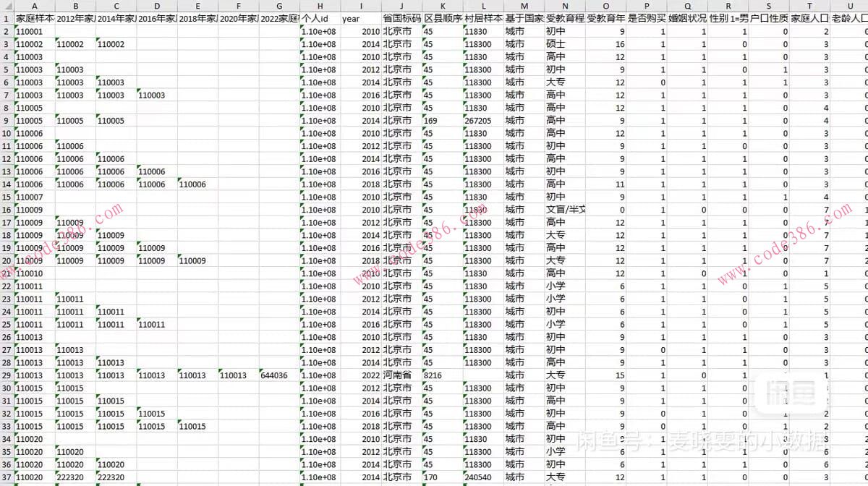Viewport: 868px width, 486px height.
Task: Click the '受教育年' header cell
Action: [605, 18]
